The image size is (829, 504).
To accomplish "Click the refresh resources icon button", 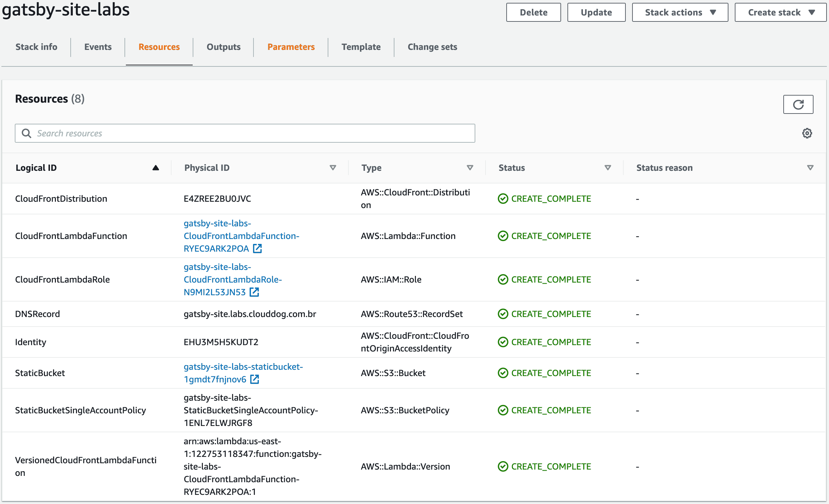I will click(798, 104).
